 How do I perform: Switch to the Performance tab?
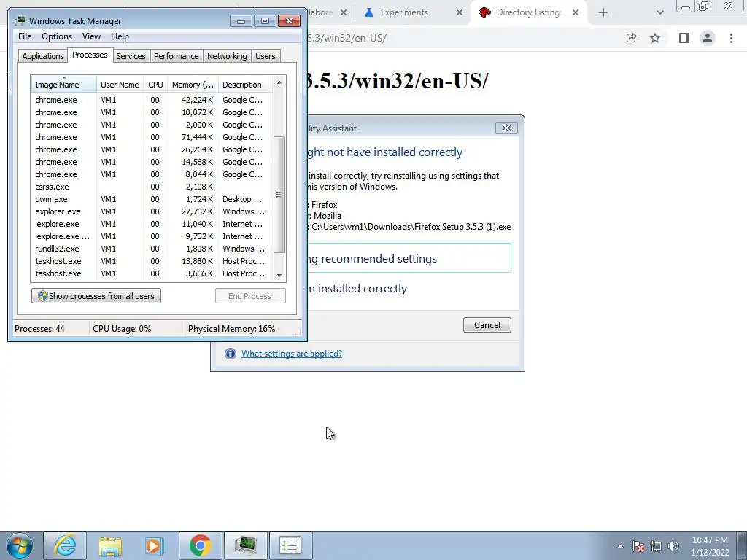[x=176, y=56]
